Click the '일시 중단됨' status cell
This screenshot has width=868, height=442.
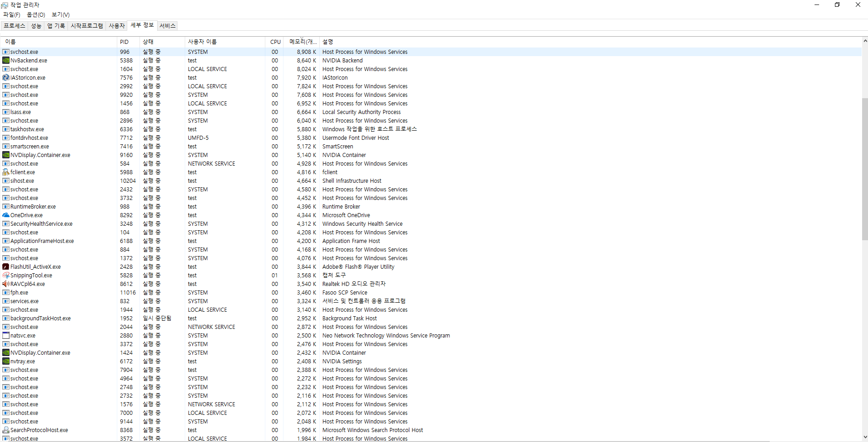(157, 318)
